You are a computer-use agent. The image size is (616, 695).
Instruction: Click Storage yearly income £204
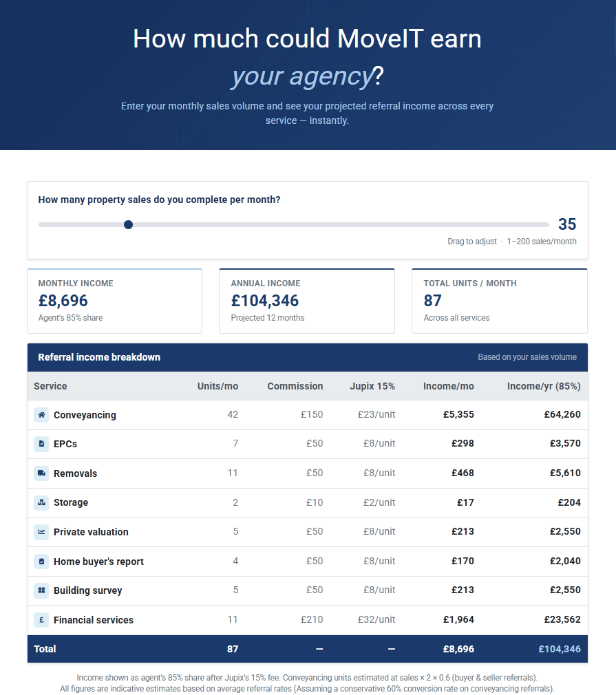click(x=569, y=502)
